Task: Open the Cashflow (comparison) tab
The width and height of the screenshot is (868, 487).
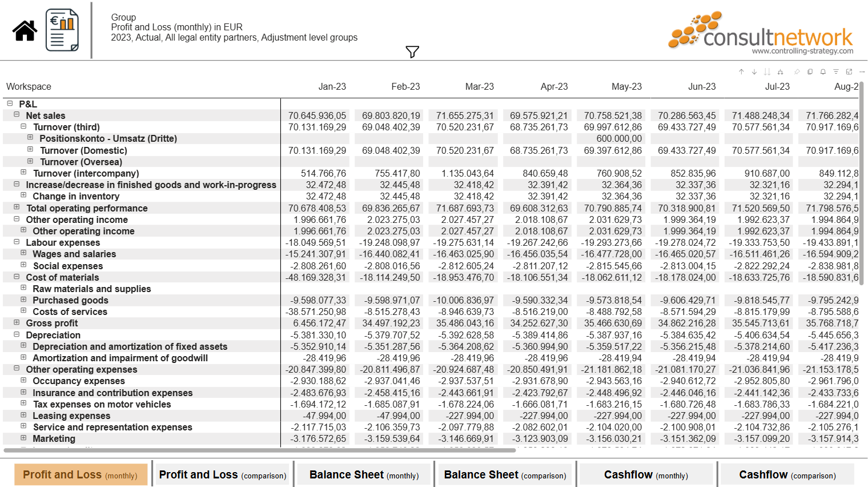Action: (x=787, y=474)
